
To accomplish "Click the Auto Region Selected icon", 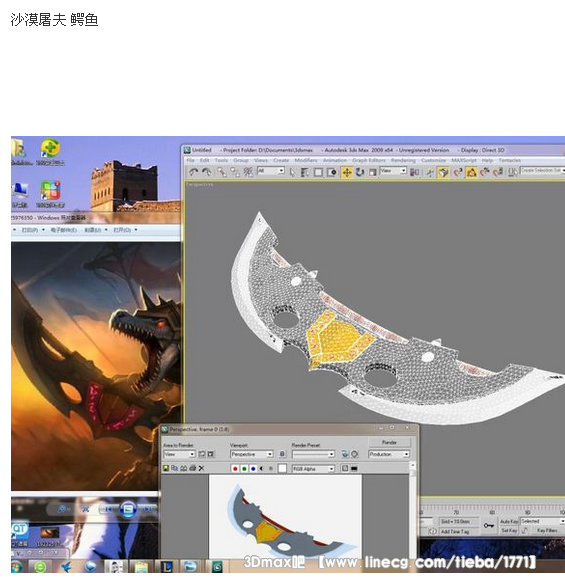I will [x=211, y=454].
